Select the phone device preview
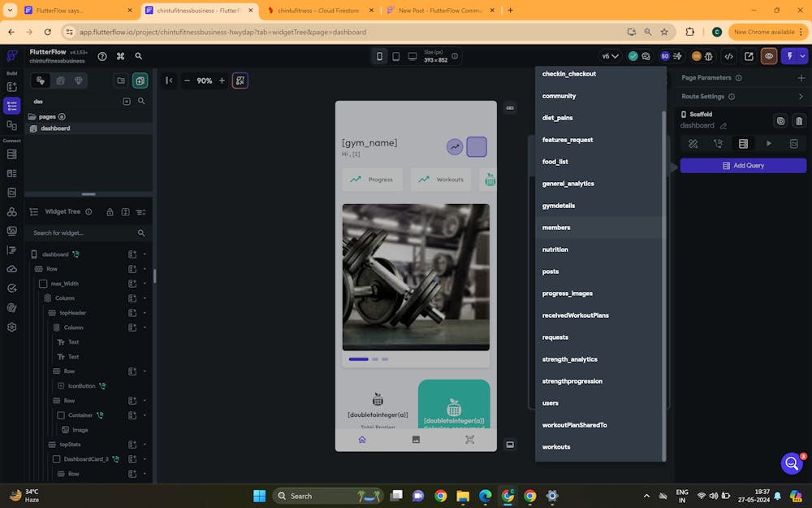812x508 pixels. point(379,56)
